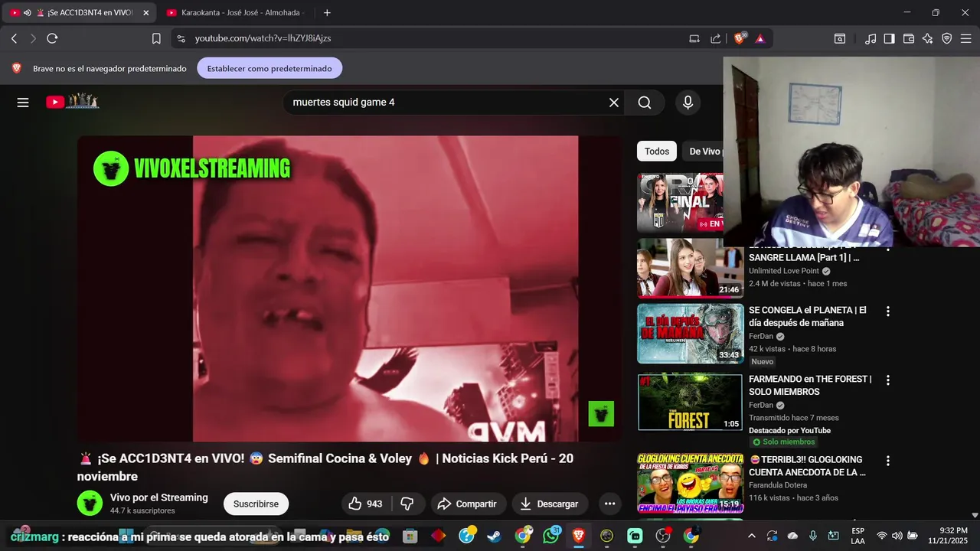Close the 'Se ACC1D3NT4 en VIVO' tab
980x551 pixels.
146,13
